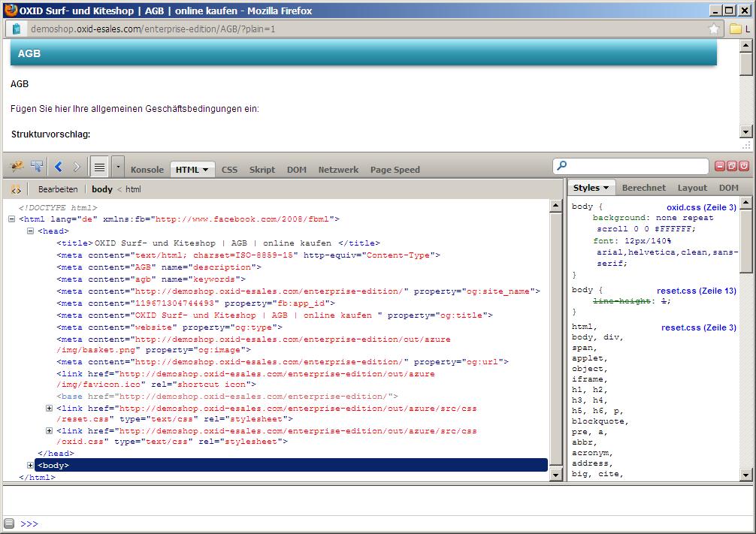Detach Firebug into a separate window
Viewport: 756px width, 534px height.
732,166
